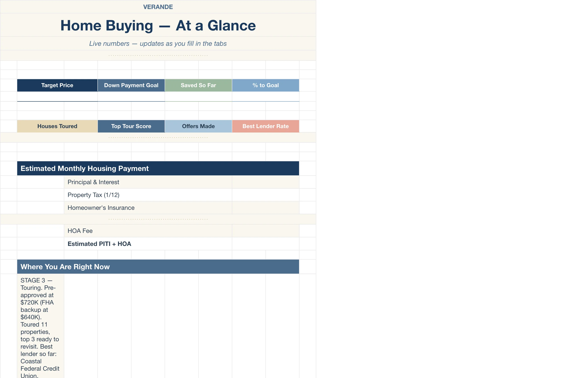Screen dimensions: 588x378
Task: Select the VERANDE brand cell
Action: pos(158,7)
